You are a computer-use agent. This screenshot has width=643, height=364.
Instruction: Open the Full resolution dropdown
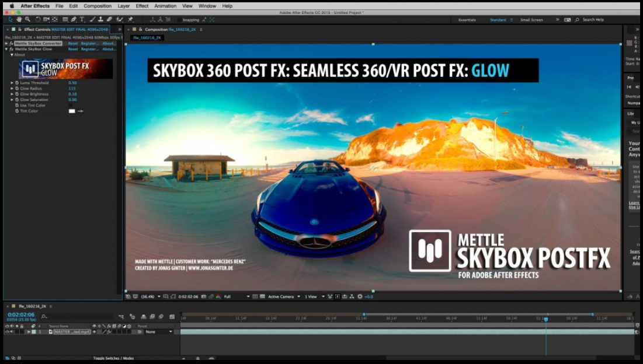click(237, 296)
